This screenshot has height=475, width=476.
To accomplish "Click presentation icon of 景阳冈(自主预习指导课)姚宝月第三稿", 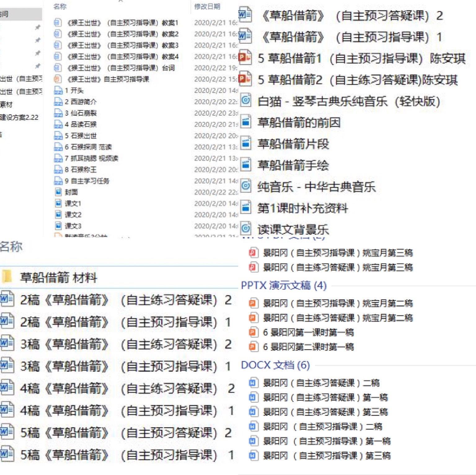I will point(253,253).
